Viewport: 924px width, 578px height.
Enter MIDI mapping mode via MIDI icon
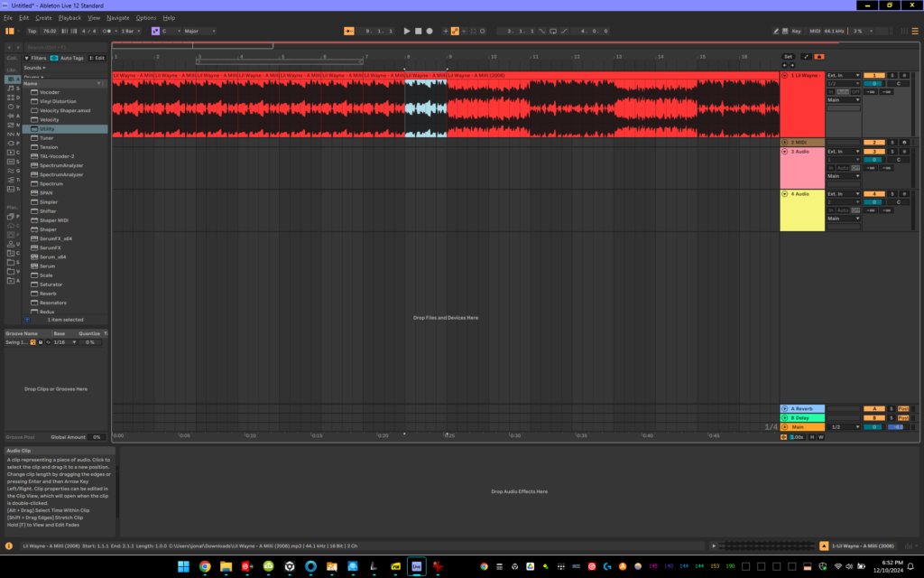[815, 30]
